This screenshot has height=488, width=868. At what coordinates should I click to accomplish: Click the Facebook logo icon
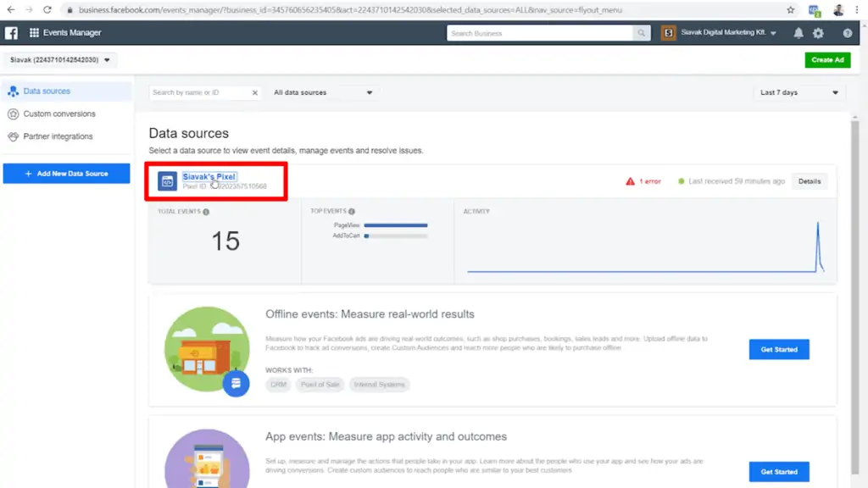pos(12,33)
